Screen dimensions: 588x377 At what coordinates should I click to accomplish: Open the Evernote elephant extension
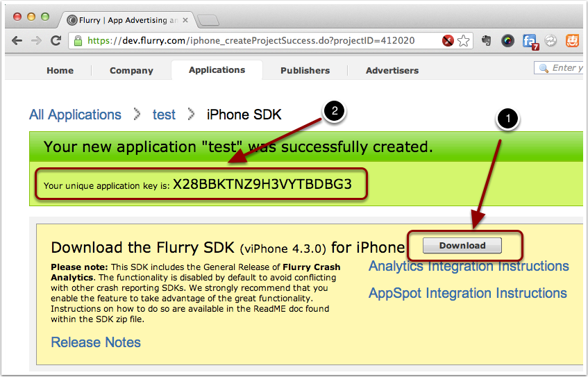pos(487,41)
